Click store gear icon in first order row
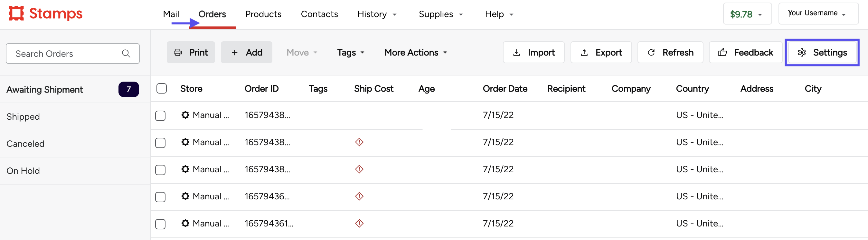868x240 pixels. (x=185, y=115)
